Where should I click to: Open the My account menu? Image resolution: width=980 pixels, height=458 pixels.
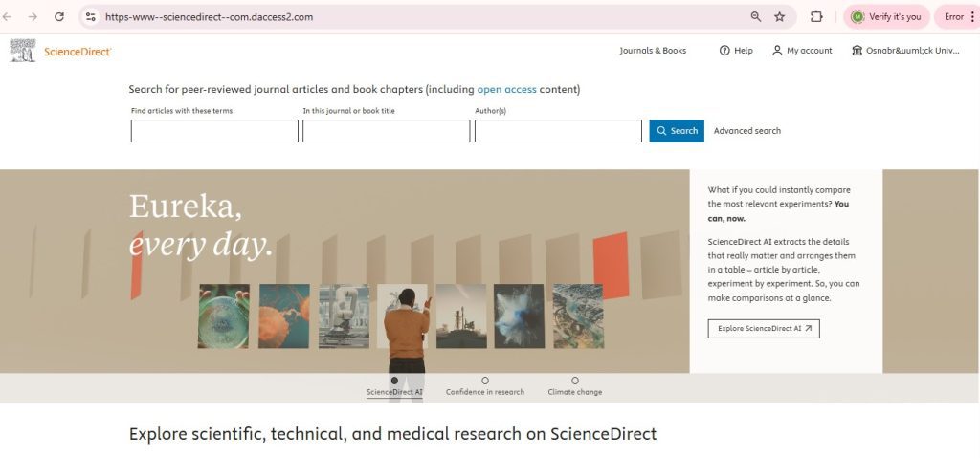[x=802, y=51]
